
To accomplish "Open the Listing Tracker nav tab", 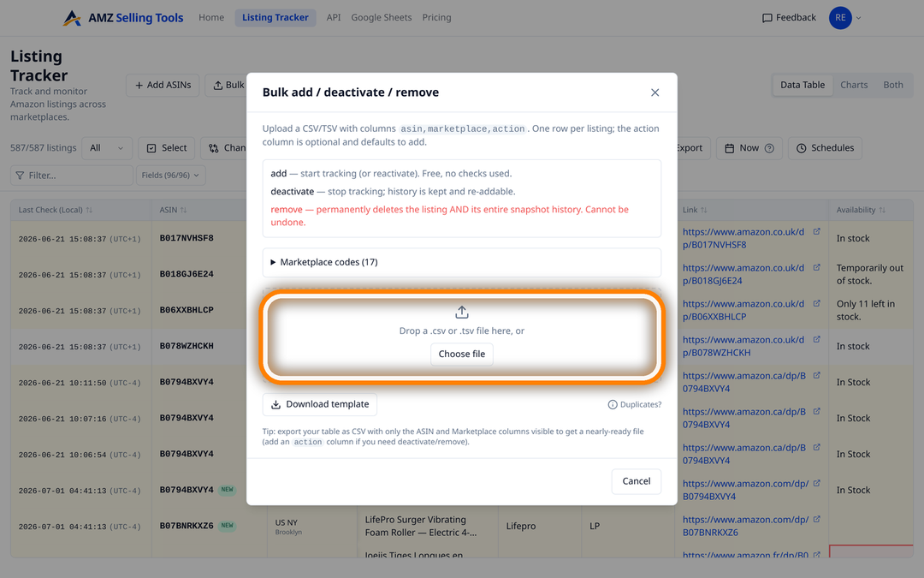I will point(275,18).
